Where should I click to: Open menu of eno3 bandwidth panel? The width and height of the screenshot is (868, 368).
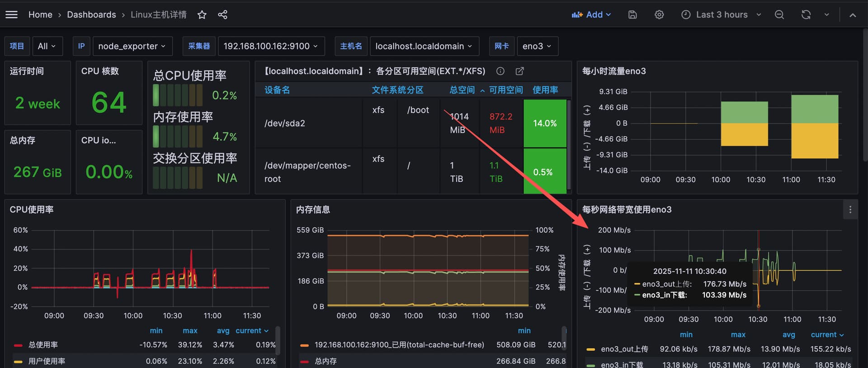850,210
